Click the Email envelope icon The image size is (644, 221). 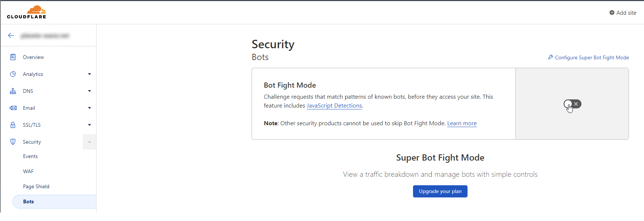pos(13,108)
